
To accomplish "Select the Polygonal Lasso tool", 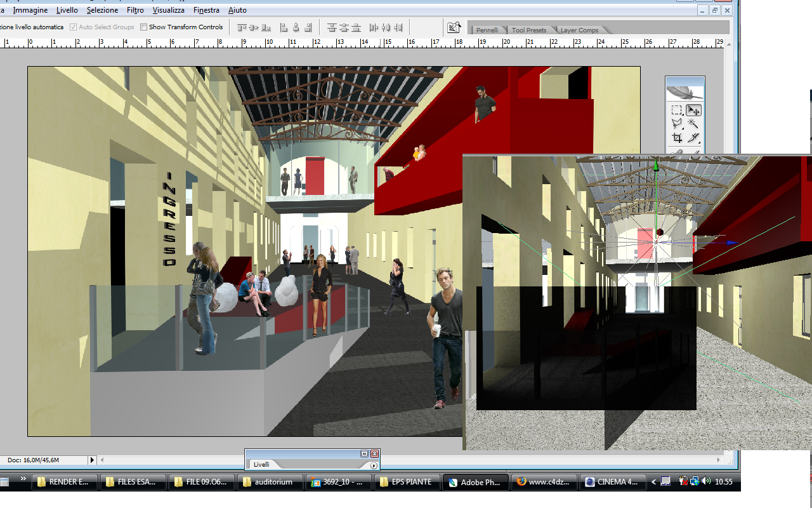I will click(x=677, y=124).
